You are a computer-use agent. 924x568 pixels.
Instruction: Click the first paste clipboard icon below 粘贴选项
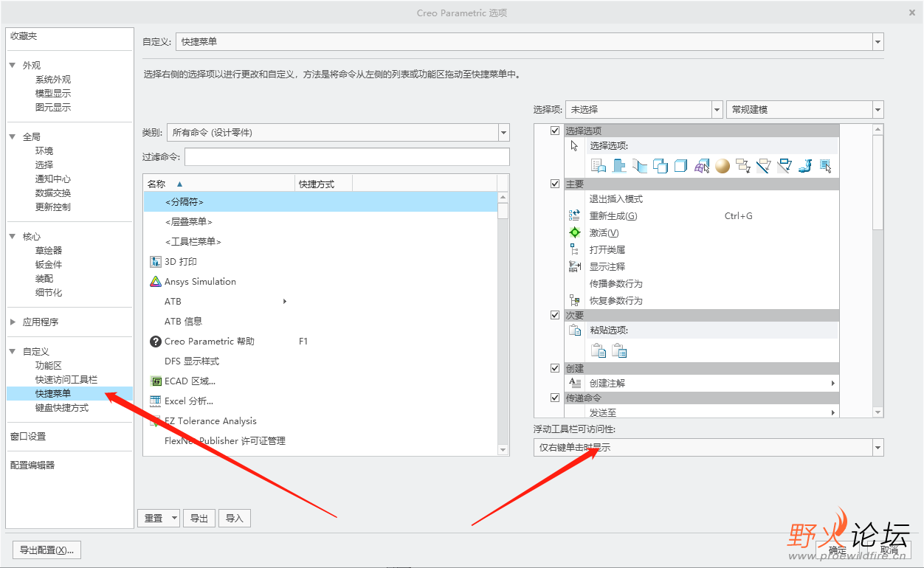599,350
